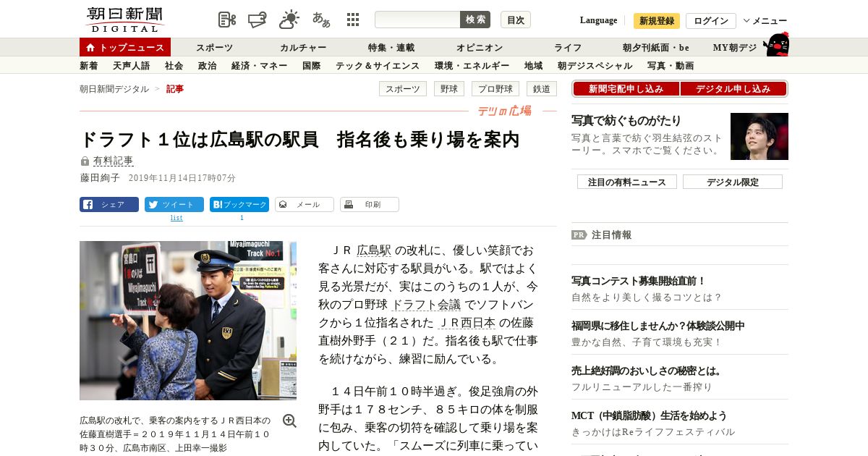The width and height of the screenshot is (868, 456).
Task: Share article on Facebook with シェア button
Action: click(x=109, y=205)
